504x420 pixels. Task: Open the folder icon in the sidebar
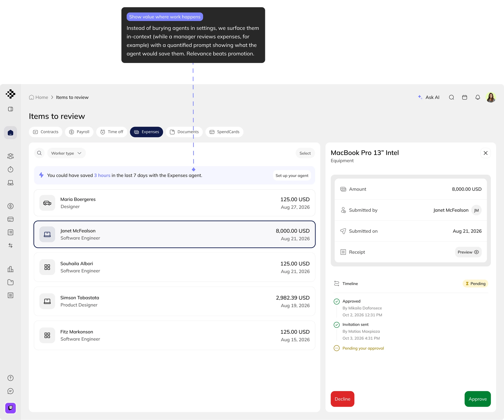pyautogui.click(x=10, y=282)
